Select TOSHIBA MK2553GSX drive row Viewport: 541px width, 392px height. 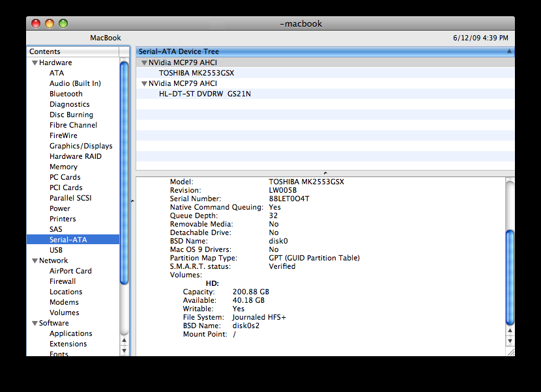[x=325, y=73]
